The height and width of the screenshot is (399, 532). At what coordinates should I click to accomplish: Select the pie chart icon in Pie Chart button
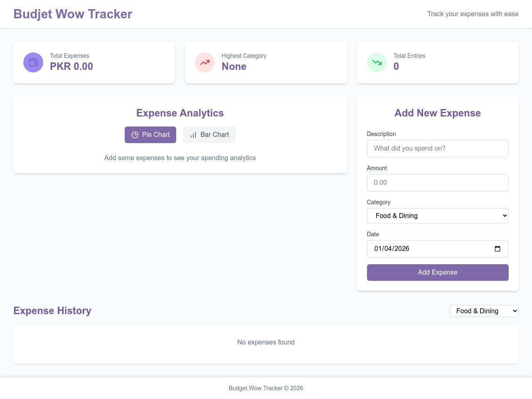pos(135,135)
